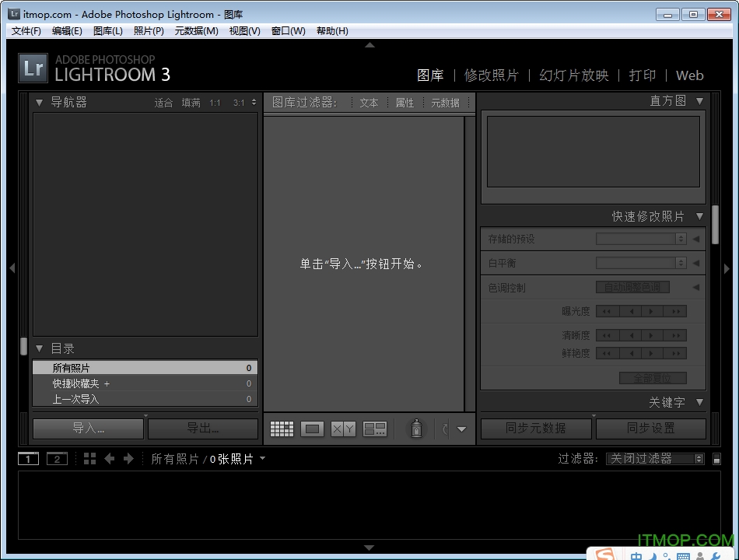
Task: Click 同步元数据 button
Action: (x=536, y=429)
